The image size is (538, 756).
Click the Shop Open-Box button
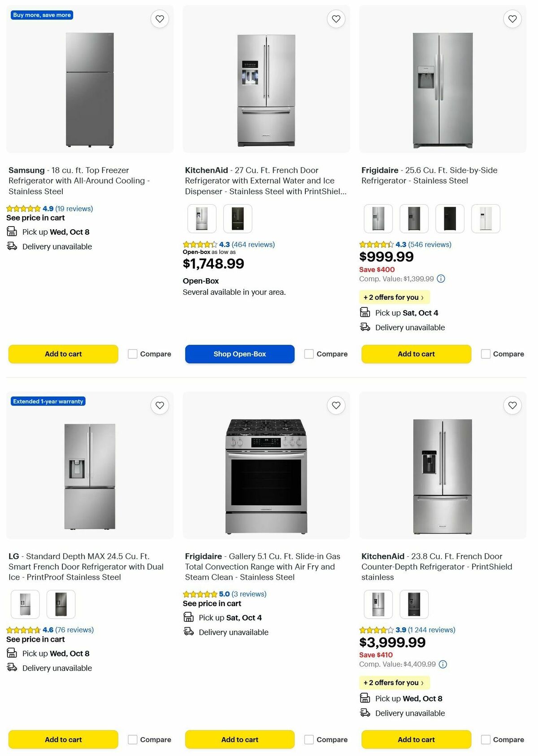pos(239,354)
